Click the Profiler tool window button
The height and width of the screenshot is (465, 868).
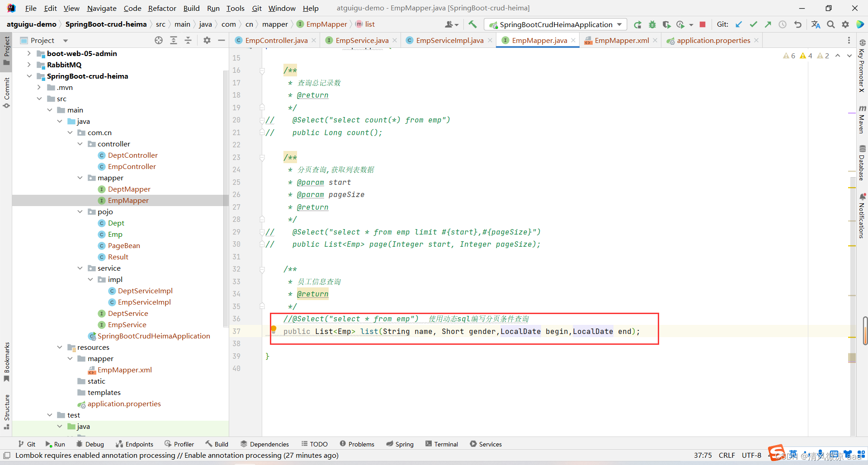click(179, 444)
